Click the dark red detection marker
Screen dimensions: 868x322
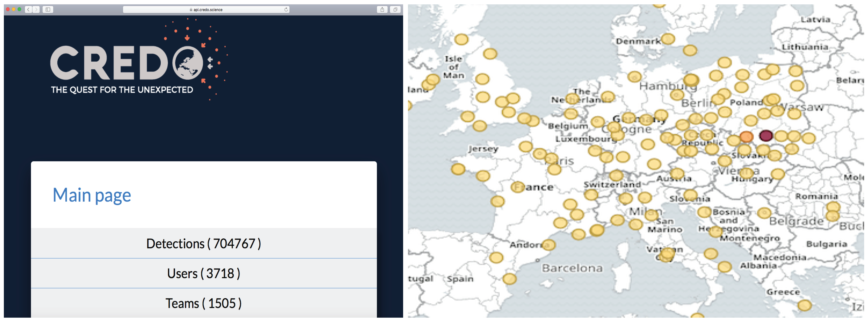click(x=766, y=136)
